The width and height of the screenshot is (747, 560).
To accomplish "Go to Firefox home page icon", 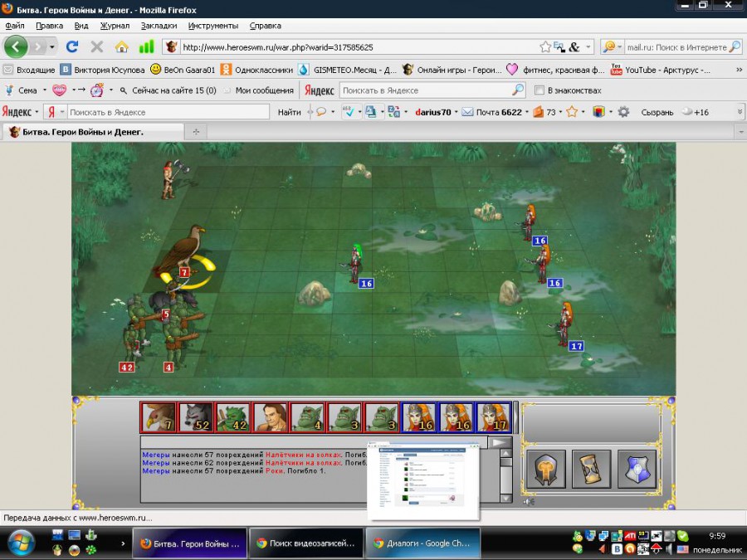I will [121, 47].
